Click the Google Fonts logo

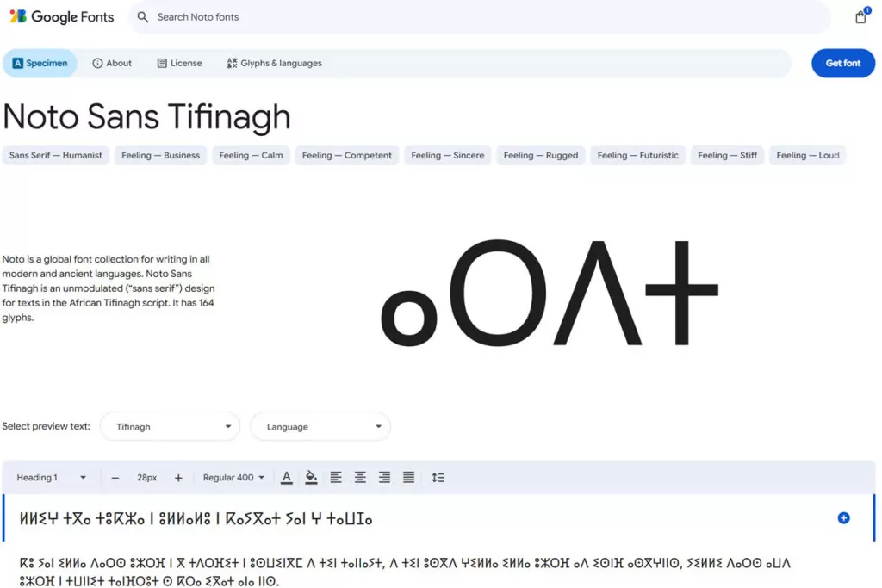(x=62, y=17)
